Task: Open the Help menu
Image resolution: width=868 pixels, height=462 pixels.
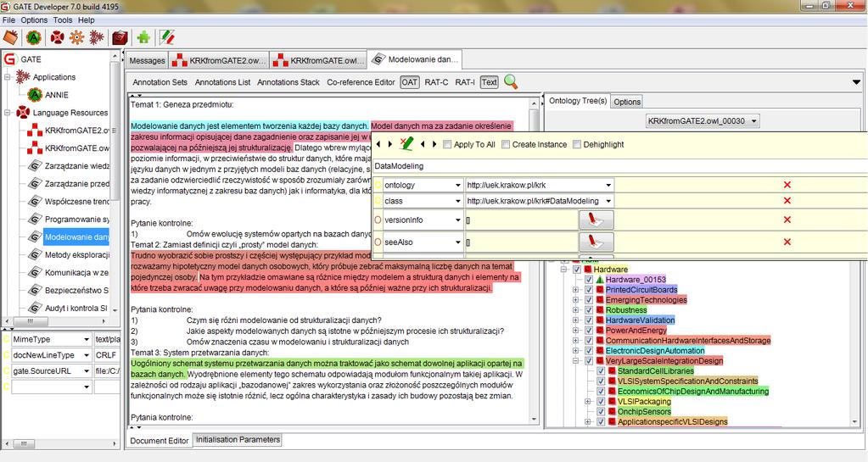Action: click(x=87, y=19)
